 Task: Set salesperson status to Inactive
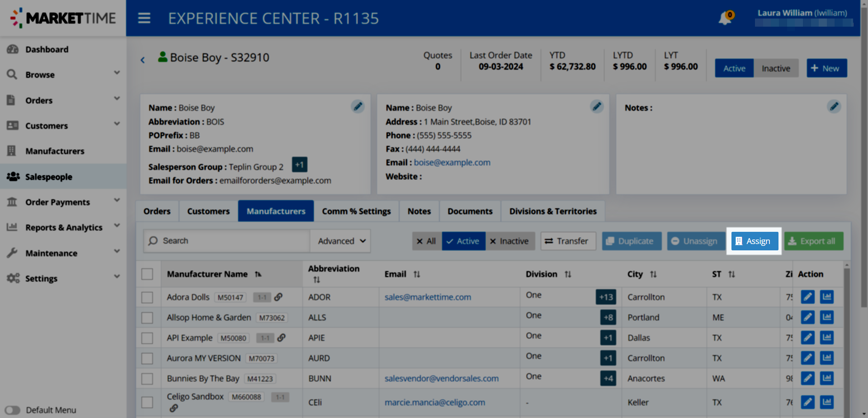[x=776, y=68]
